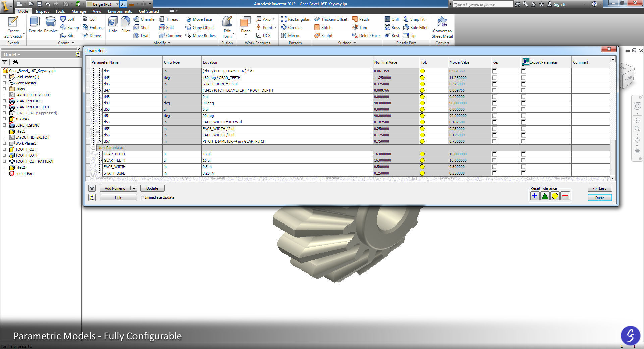The height and width of the screenshot is (349, 644).
Task: Open the Get Started ribbon tab
Action: [149, 11]
